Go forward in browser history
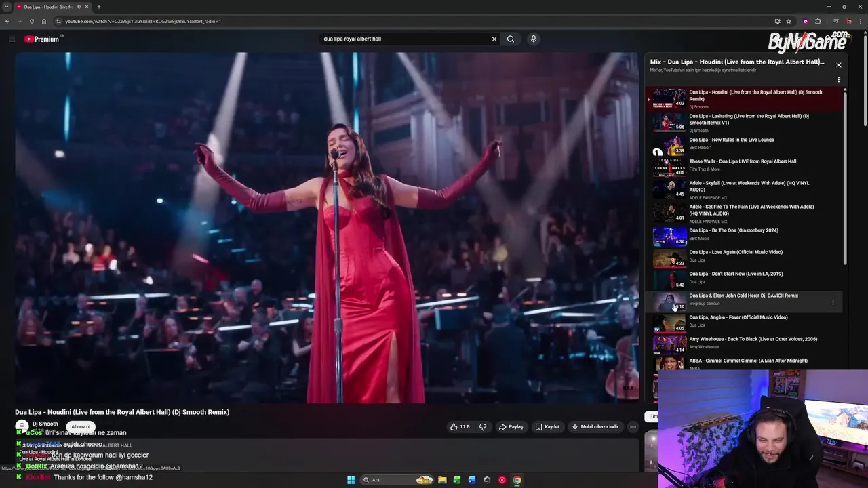The image size is (868, 488). (x=20, y=21)
